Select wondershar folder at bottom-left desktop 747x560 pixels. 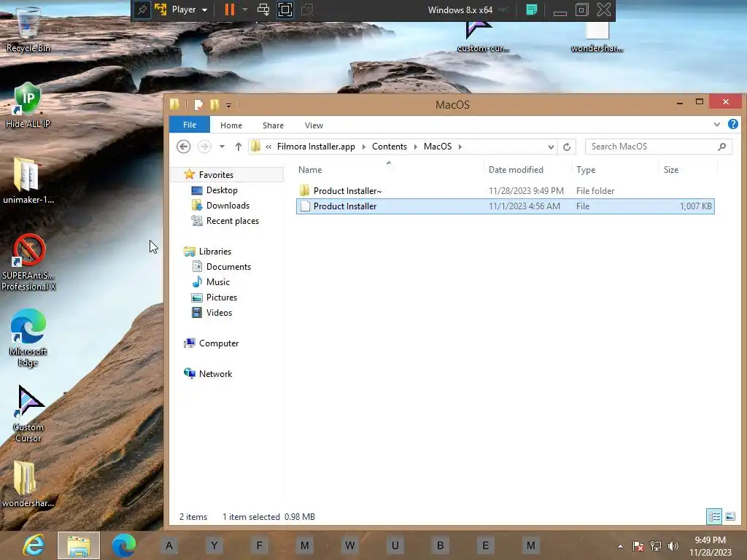(x=28, y=484)
